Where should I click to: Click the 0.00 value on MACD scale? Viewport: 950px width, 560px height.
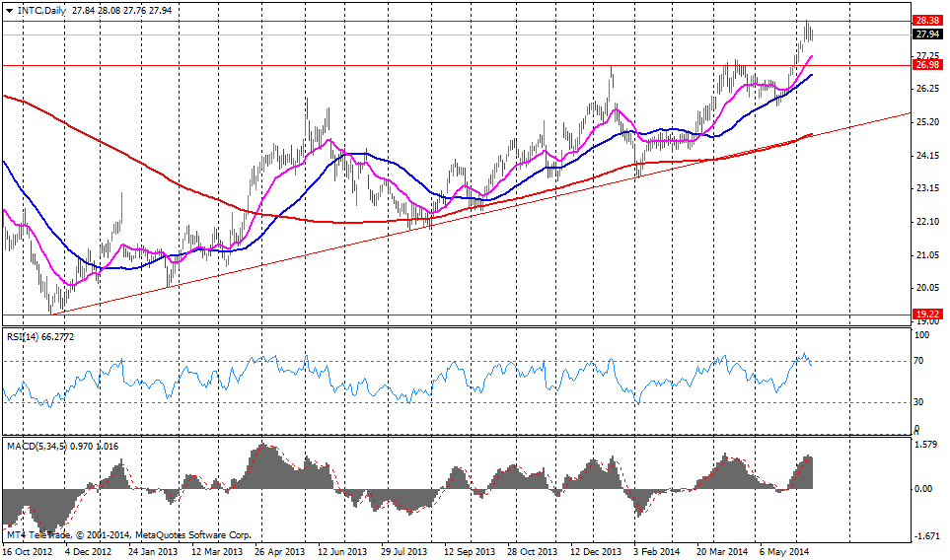coord(922,488)
